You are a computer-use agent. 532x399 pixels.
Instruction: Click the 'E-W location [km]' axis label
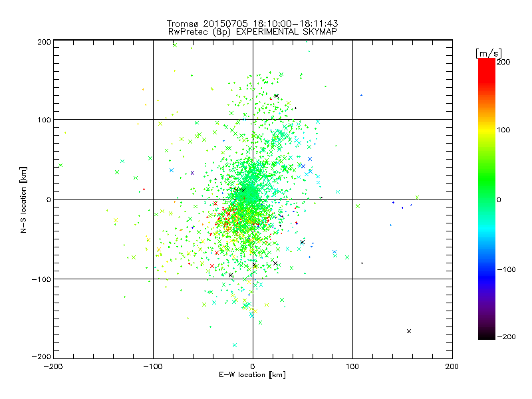[x=252, y=375]
